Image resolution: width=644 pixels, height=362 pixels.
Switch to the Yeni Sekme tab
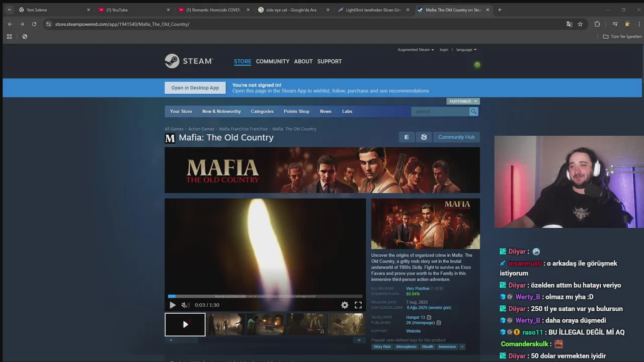pyautogui.click(x=53, y=10)
